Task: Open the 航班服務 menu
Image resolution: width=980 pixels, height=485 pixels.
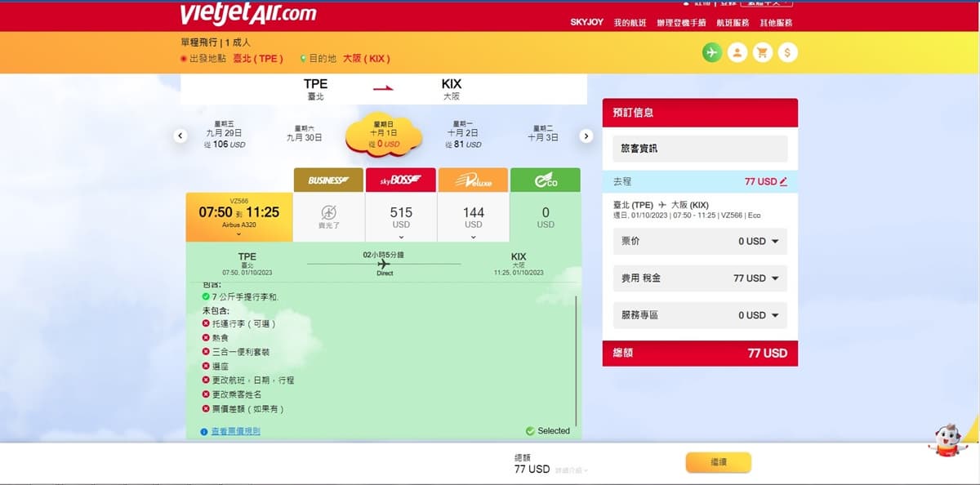Action: [x=733, y=23]
